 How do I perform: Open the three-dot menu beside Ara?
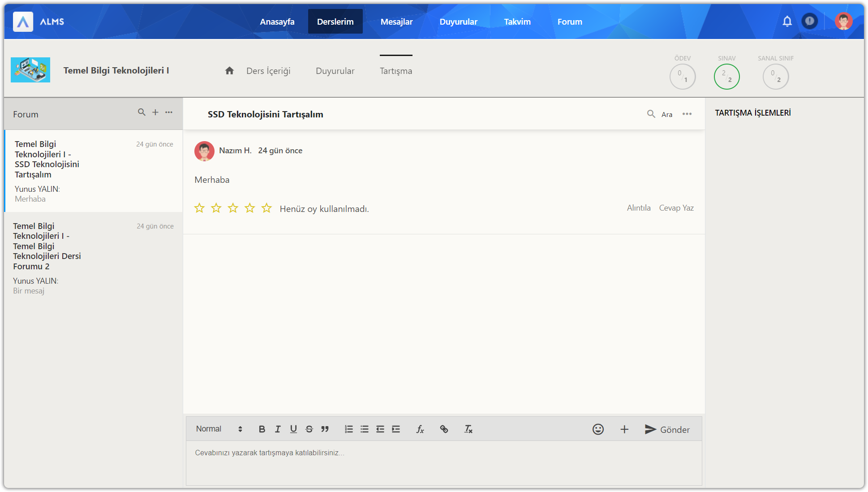tap(687, 114)
